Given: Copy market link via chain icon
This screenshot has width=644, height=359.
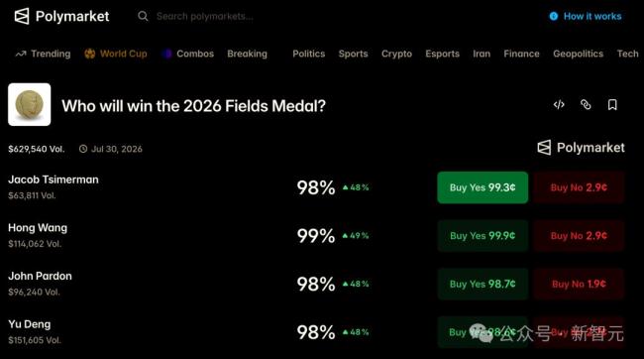Looking at the screenshot, I should [x=586, y=105].
